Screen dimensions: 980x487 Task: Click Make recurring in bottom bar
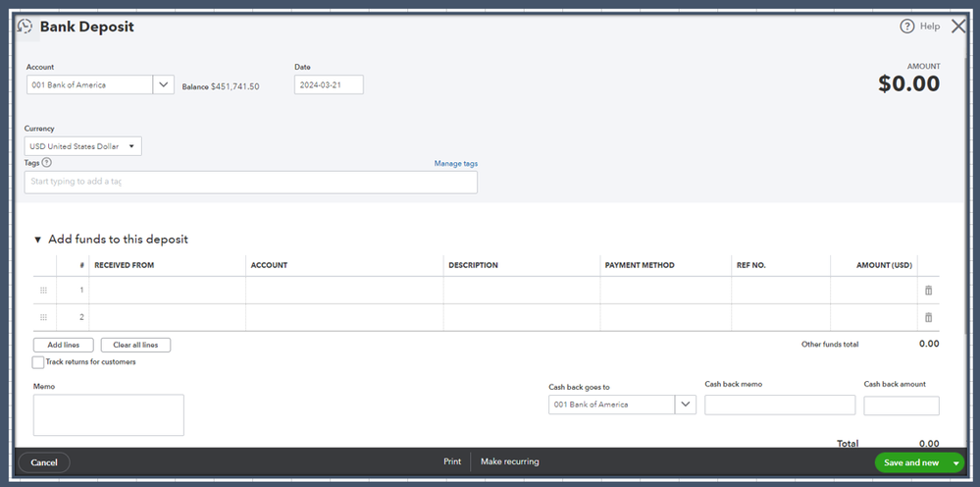click(509, 461)
